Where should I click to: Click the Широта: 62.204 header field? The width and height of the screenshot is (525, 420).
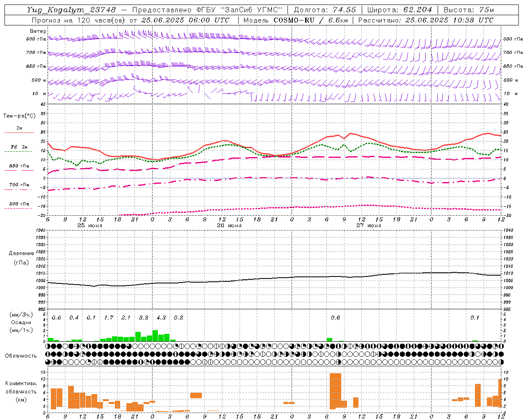click(x=399, y=10)
